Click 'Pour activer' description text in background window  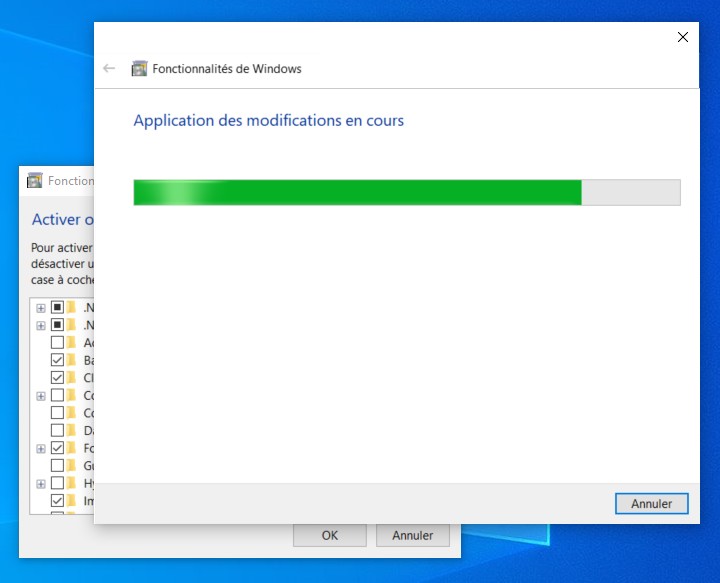click(x=62, y=248)
